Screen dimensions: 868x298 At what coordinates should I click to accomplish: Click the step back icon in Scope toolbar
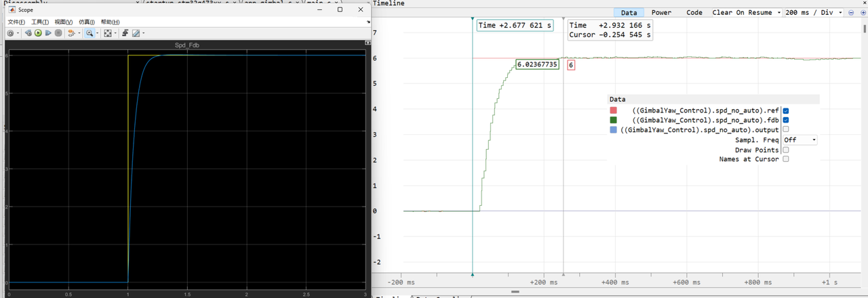click(x=28, y=33)
